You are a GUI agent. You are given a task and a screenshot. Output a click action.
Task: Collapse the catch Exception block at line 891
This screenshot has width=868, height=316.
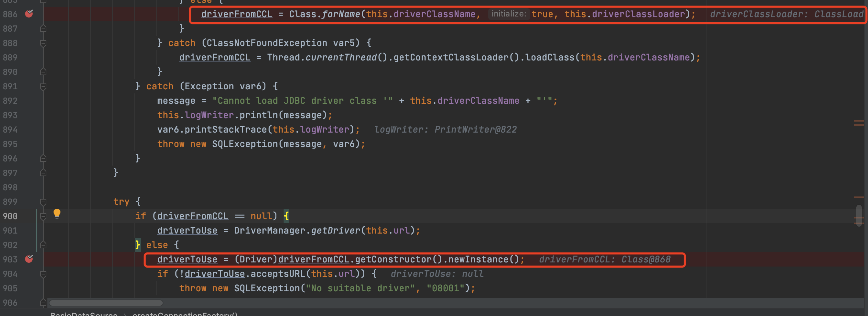tap(43, 87)
